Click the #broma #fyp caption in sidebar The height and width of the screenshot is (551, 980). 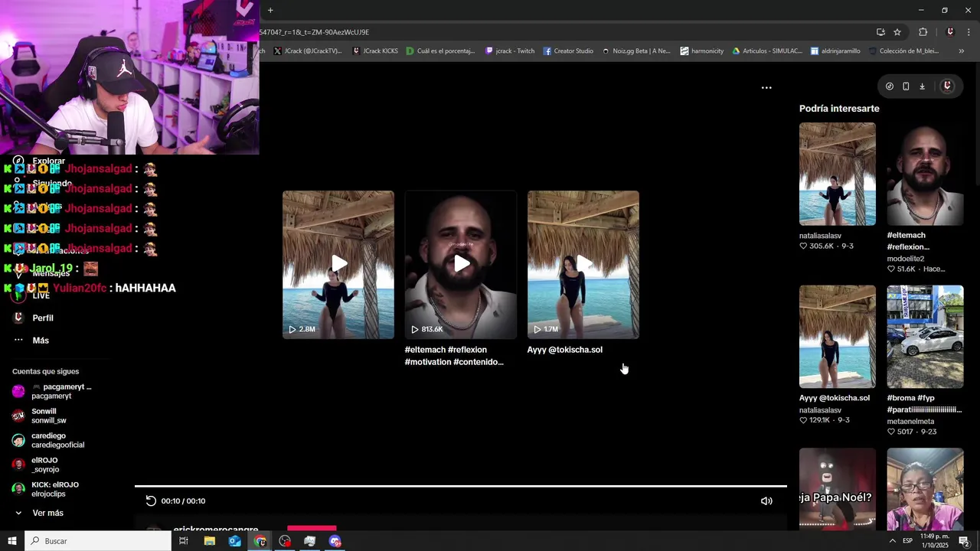(924, 404)
